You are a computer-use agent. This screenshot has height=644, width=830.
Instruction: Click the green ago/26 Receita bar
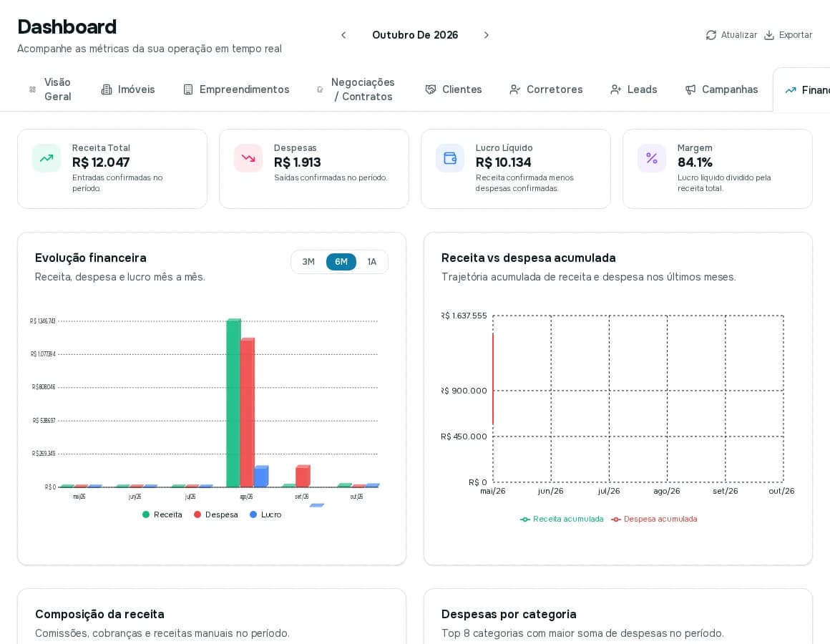point(233,403)
